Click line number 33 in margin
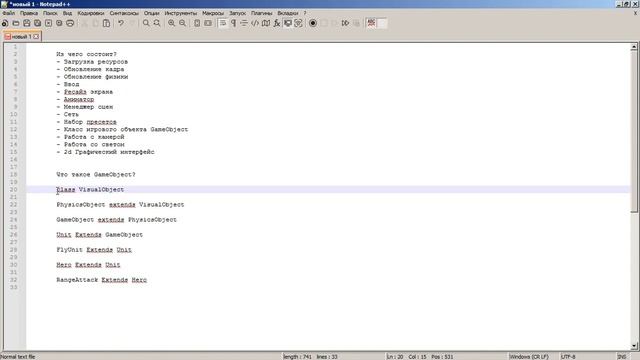 [x=14, y=287]
